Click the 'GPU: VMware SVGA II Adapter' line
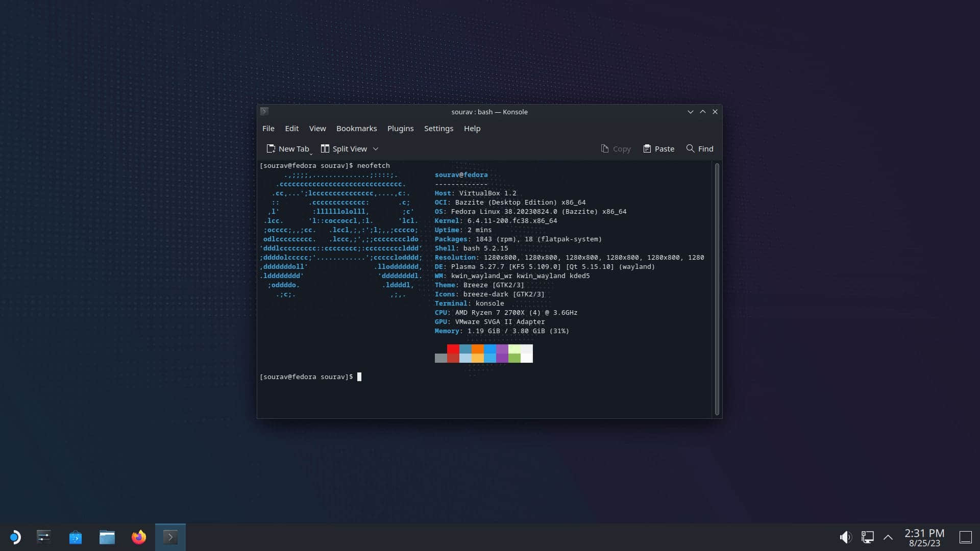The image size is (980, 551). coord(489,322)
